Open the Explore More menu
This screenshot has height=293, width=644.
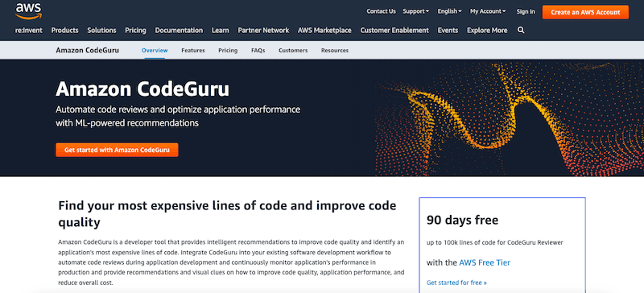tap(487, 30)
